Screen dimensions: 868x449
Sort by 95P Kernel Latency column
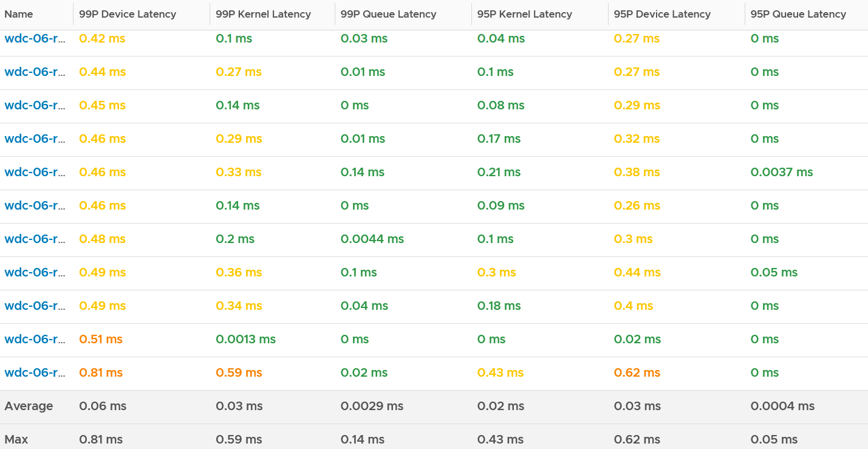point(524,14)
